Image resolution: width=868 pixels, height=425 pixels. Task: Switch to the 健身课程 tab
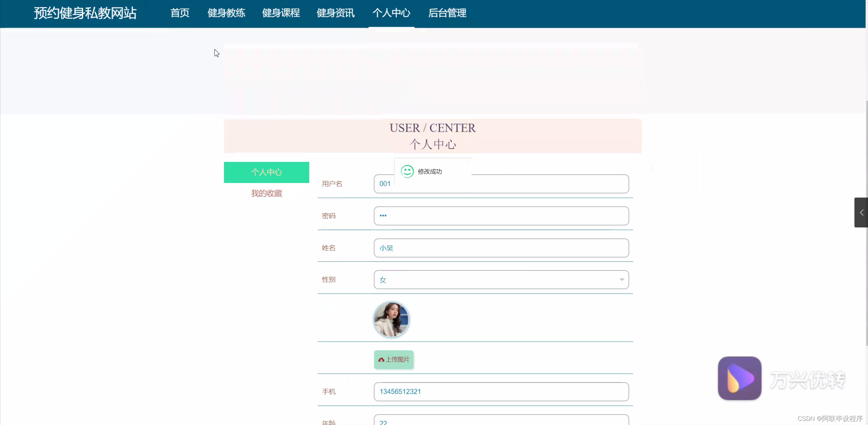(281, 13)
